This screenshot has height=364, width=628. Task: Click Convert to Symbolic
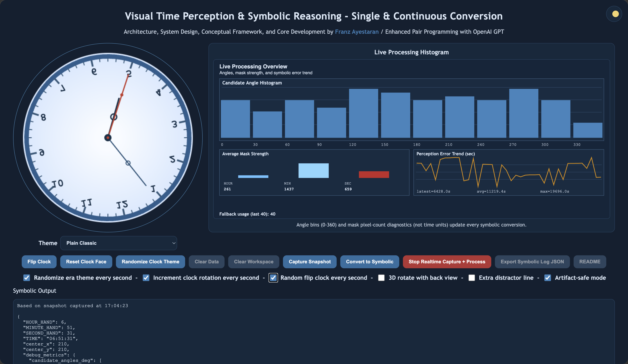pyautogui.click(x=369, y=262)
